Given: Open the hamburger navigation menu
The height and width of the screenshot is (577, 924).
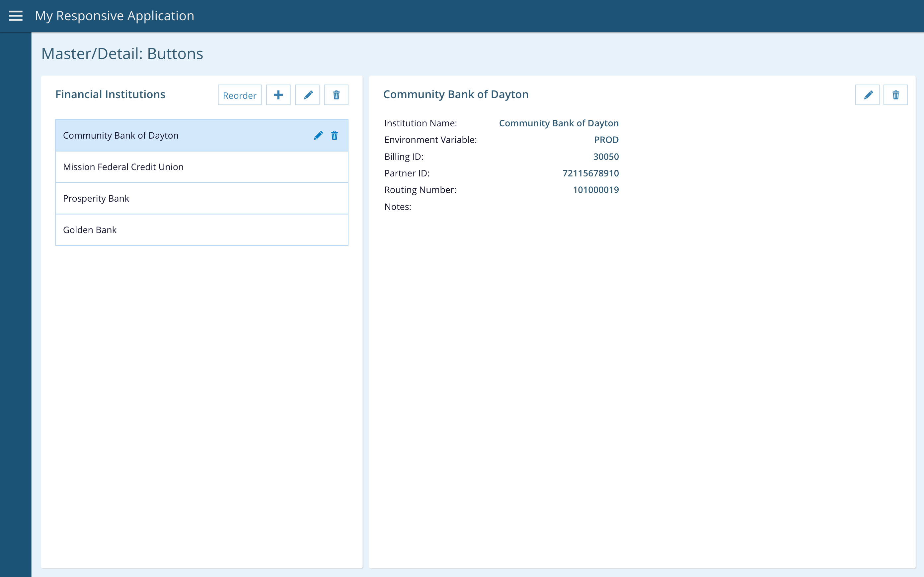Looking at the screenshot, I should click(x=16, y=16).
